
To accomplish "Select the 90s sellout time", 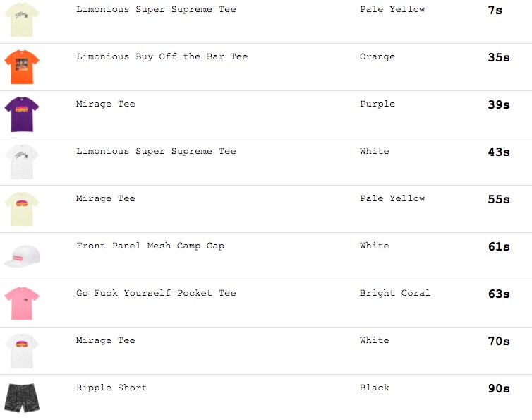I will tap(499, 388).
